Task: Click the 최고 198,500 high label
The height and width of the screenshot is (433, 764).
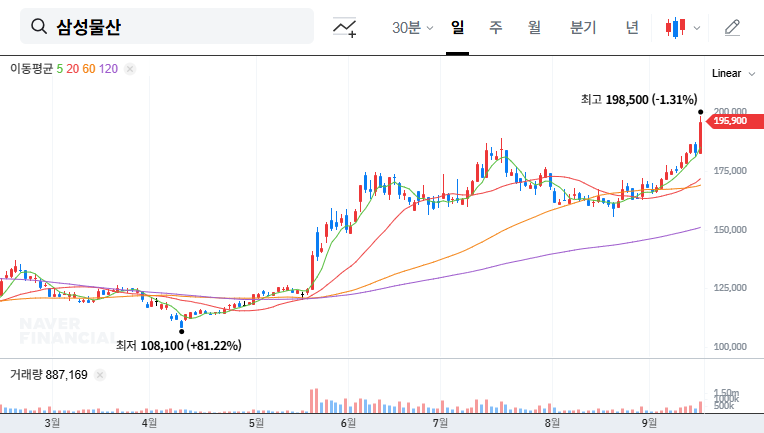Action: [639, 99]
